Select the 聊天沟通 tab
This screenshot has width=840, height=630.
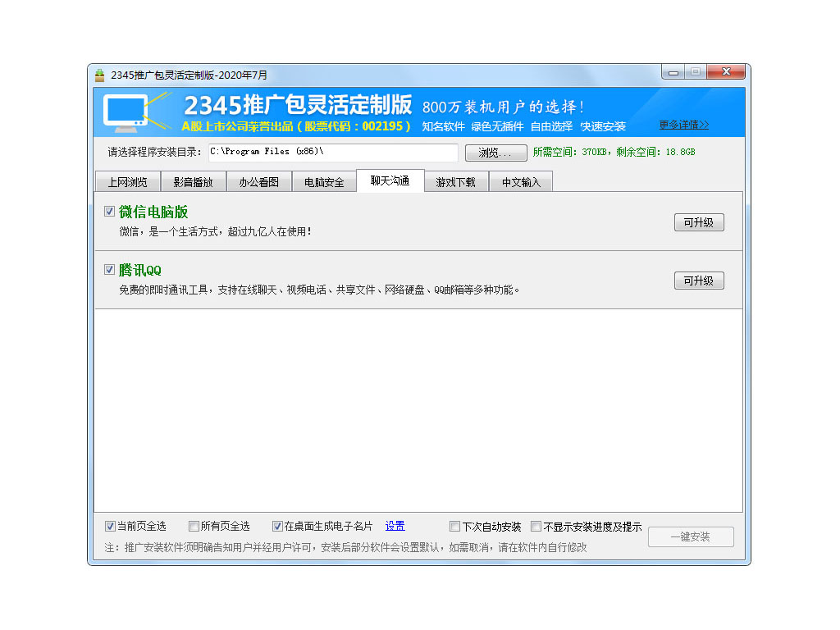tap(390, 180)
